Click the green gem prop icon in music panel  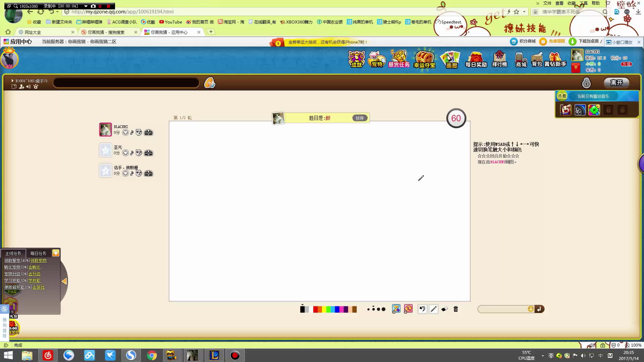(x=594, y=110)
